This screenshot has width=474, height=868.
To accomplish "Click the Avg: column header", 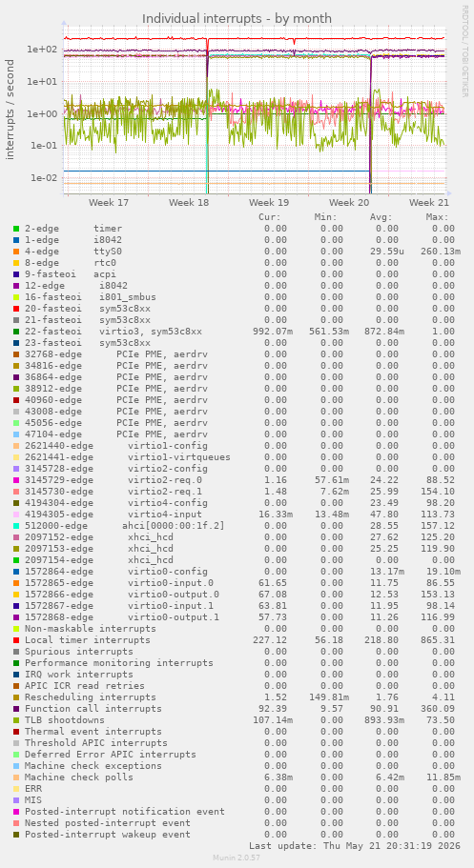I will point(381,217).
